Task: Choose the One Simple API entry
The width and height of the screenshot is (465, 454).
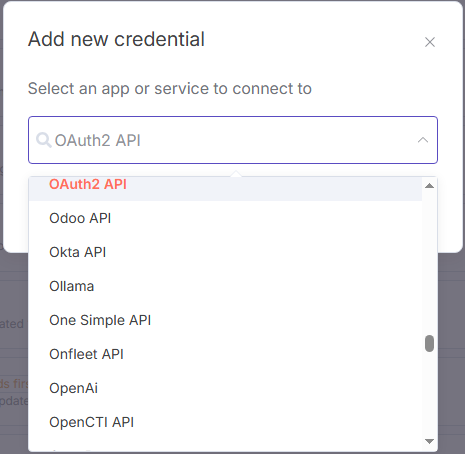Action: tap(225, 320)
